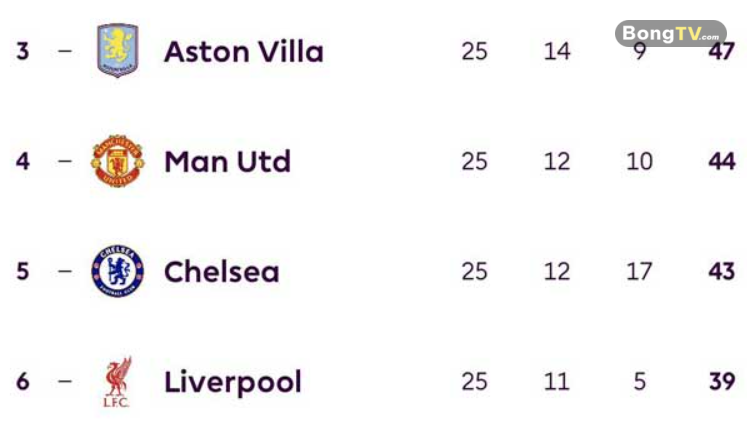
Task: Click Liverpool's 39 points total
Action: (720, 381)
